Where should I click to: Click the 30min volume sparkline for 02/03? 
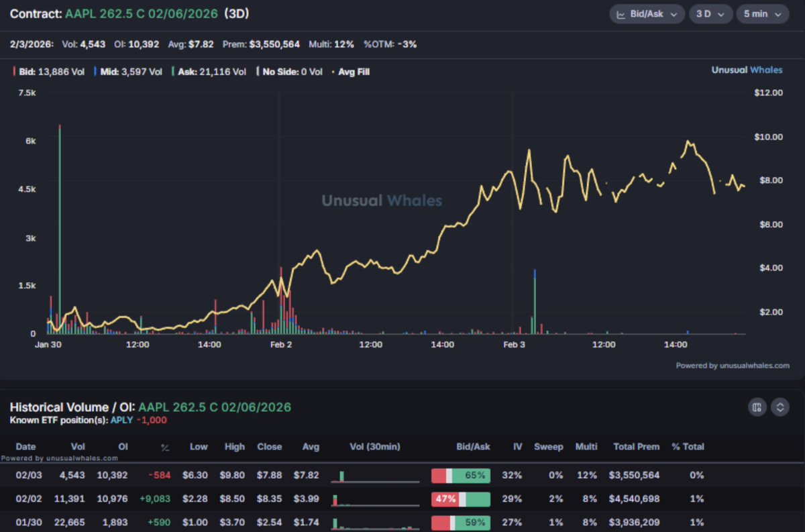pyautogui.click(x=375, y=476)
